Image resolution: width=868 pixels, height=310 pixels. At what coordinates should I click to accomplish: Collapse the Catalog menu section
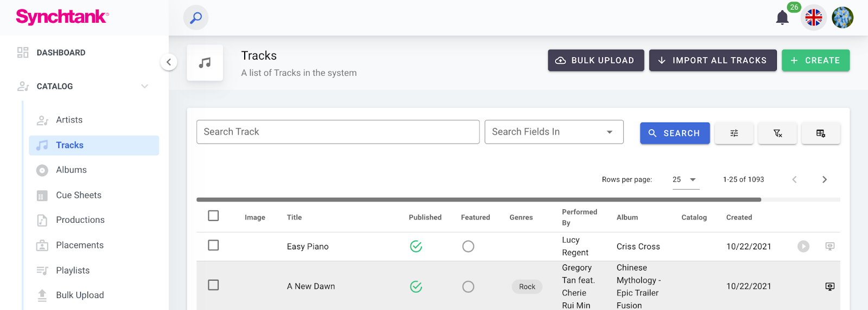pos(144,87)
